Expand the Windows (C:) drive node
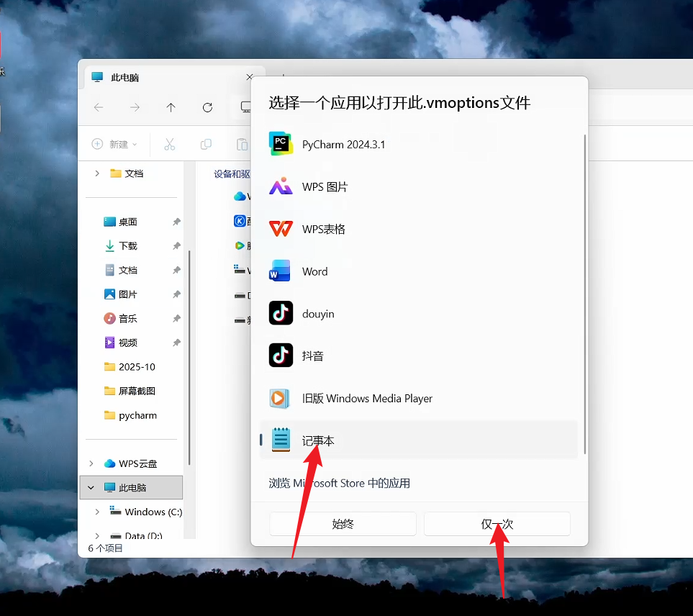Image resolution: width=693 pixels, height=616 pixels. coord(97,512)
